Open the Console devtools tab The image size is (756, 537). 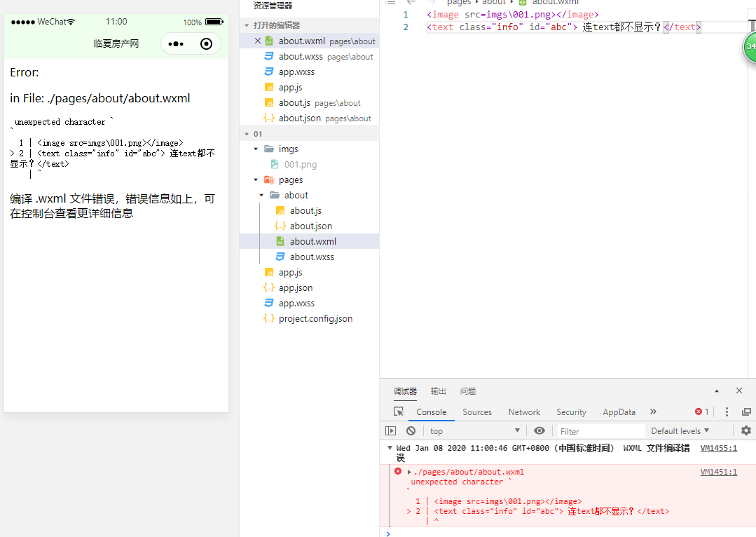click(431, 412)
